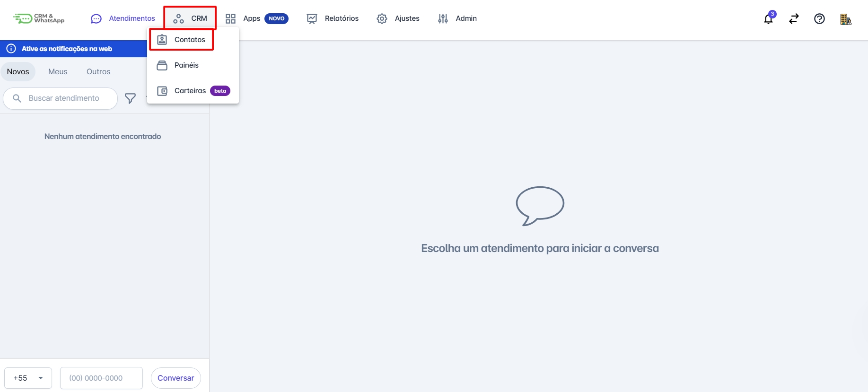This screenshot has height=392, width=868.
Task: Click the Conversar button
Action: (x=176, y=378)
